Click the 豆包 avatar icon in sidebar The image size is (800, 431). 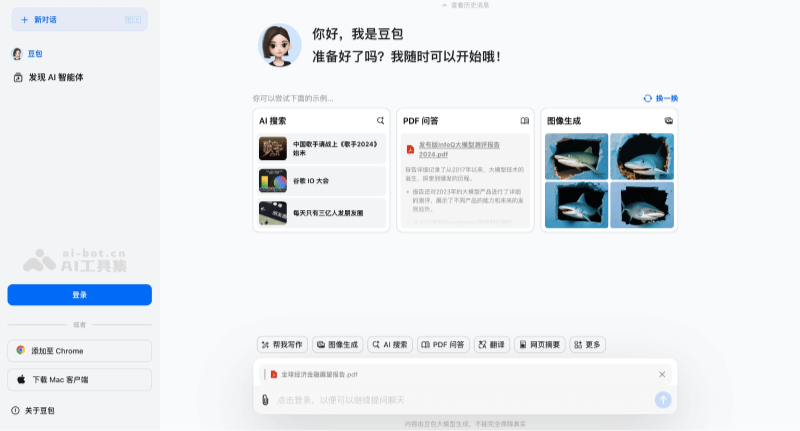click(x=17, y=54)
